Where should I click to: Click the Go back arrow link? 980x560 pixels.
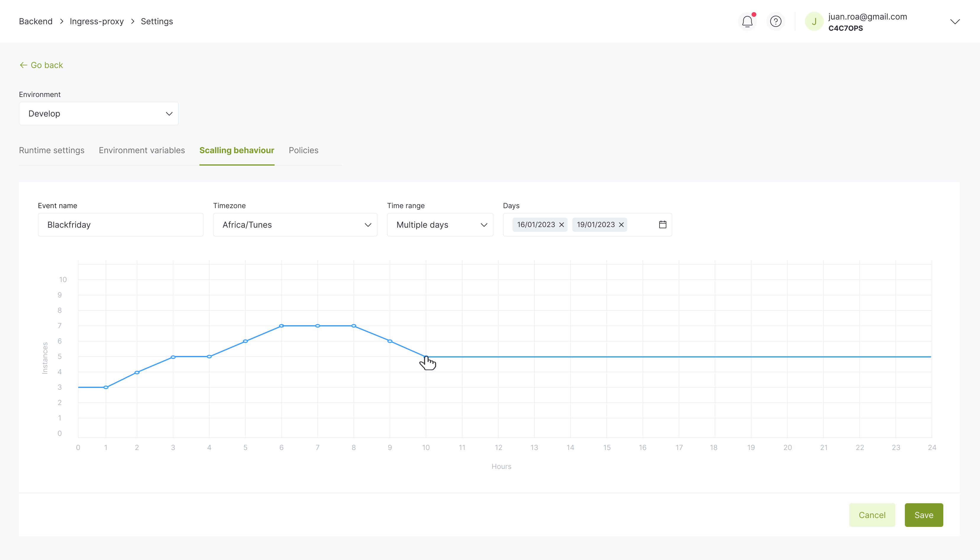pos(41,65)
